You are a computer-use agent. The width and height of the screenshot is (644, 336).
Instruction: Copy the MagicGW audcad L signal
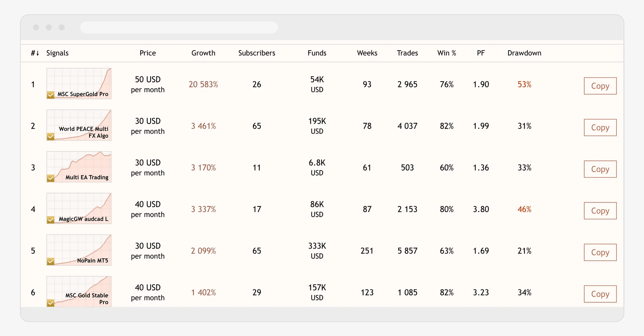(x=600, y=211)
